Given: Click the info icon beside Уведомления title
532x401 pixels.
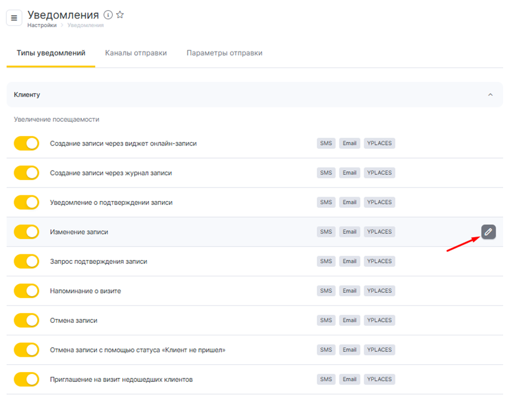Looking at the screenshot, I should coord(108,15).
